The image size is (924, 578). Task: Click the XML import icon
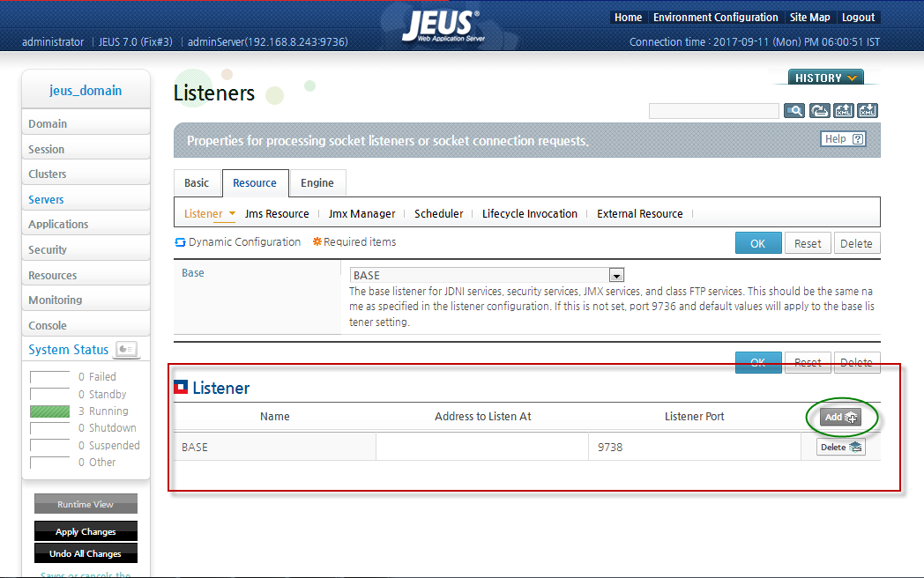point(868,111)
